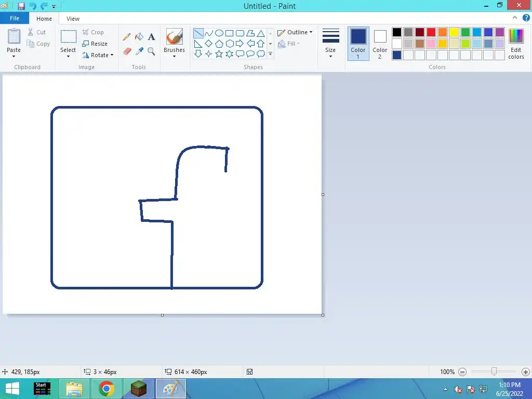This screenshot has height=399, width=532.
Task: Choose the Diamond shape
Action: tap(209, 44)
